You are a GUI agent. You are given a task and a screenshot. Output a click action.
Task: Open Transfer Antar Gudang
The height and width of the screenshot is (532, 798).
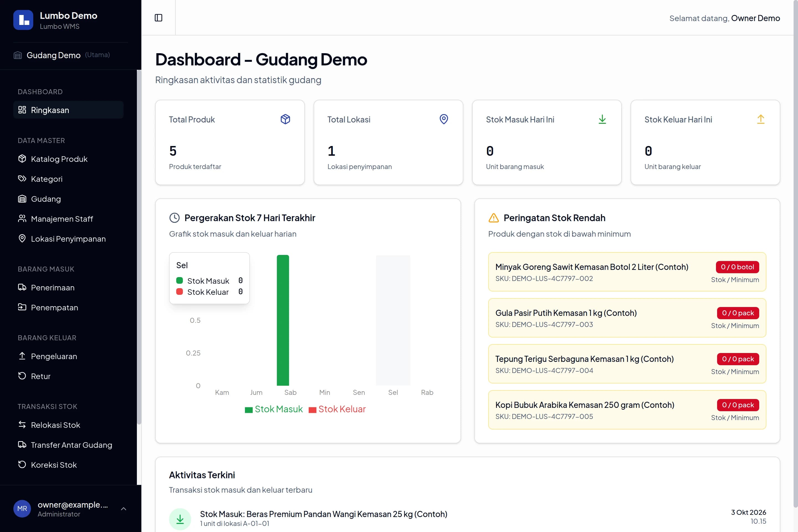point(68,445)
